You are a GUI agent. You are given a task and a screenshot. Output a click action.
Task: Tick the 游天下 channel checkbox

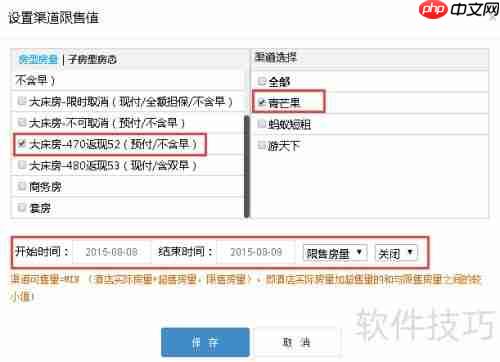(x=261, y=145)
